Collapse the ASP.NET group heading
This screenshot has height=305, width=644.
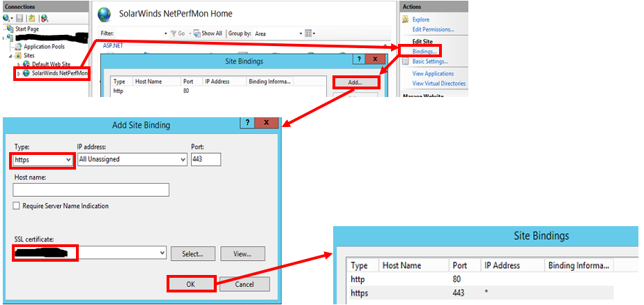112,45
